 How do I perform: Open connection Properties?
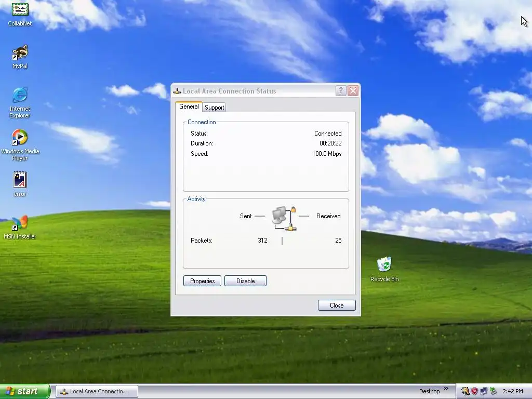(x=202, y=281)
